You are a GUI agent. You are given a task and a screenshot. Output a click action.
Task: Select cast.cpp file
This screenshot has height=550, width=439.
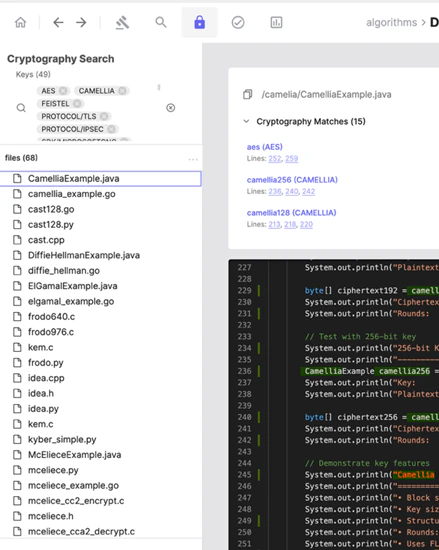101,240
